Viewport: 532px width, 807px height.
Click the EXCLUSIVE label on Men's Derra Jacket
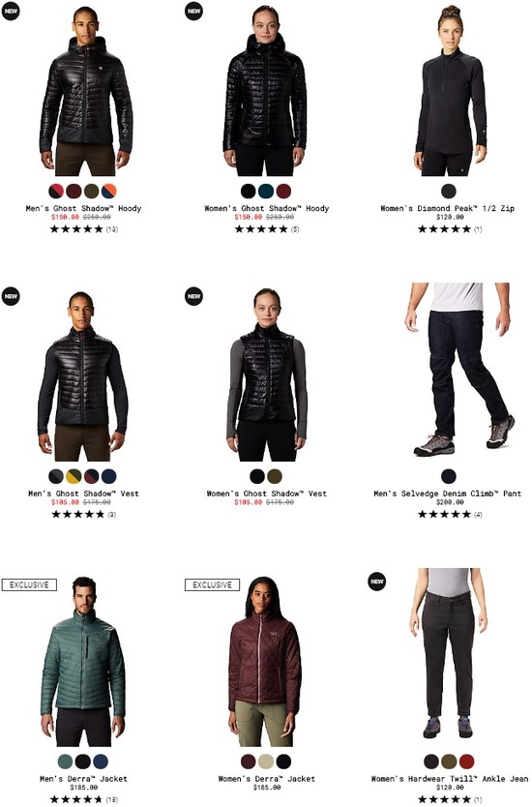coord(29,584)
